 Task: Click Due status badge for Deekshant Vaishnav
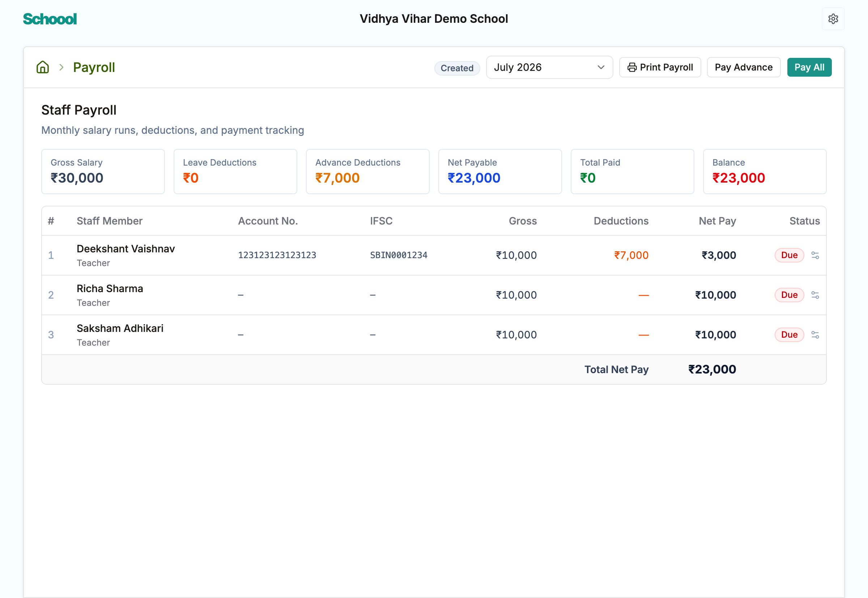[x=789, y=255]
